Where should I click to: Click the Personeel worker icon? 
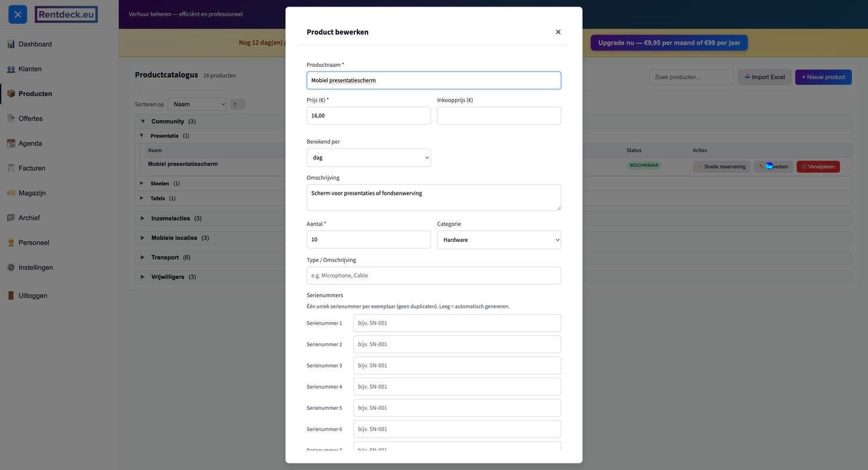coord(11,242)
